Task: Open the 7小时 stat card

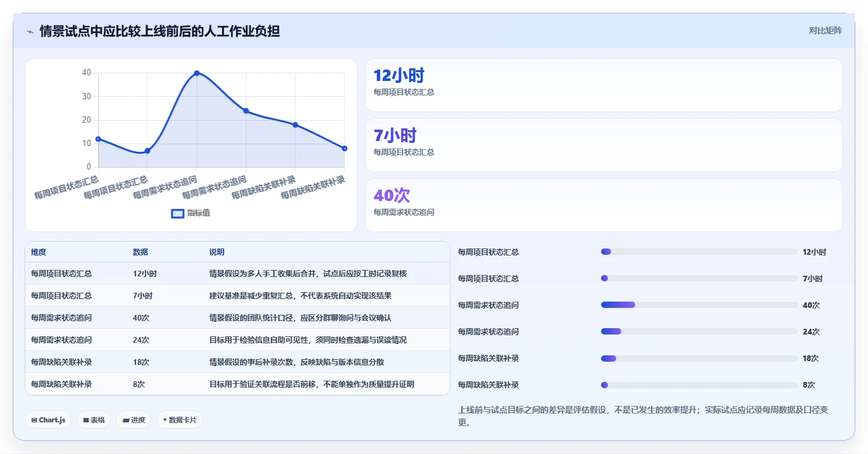Action: [604, 145]
